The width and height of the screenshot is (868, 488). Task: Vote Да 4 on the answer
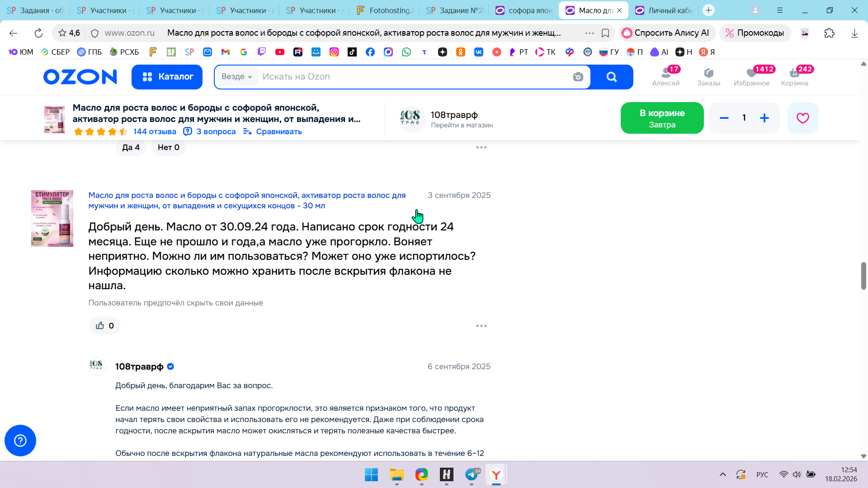[x=131, y=147]
